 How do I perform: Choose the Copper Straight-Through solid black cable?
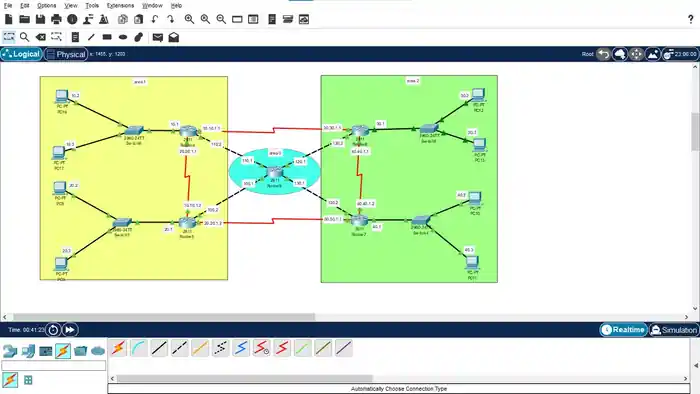(x=159, y=348)
